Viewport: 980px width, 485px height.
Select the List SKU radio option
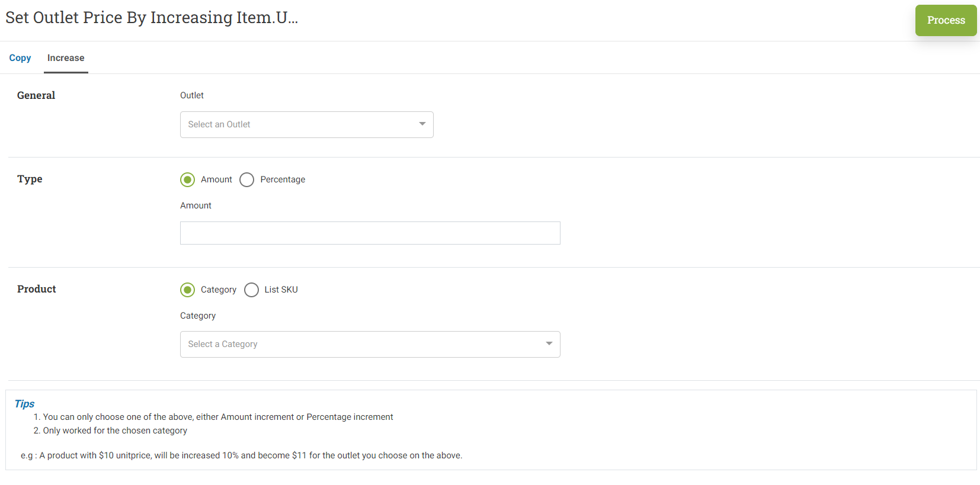[251, 290]
